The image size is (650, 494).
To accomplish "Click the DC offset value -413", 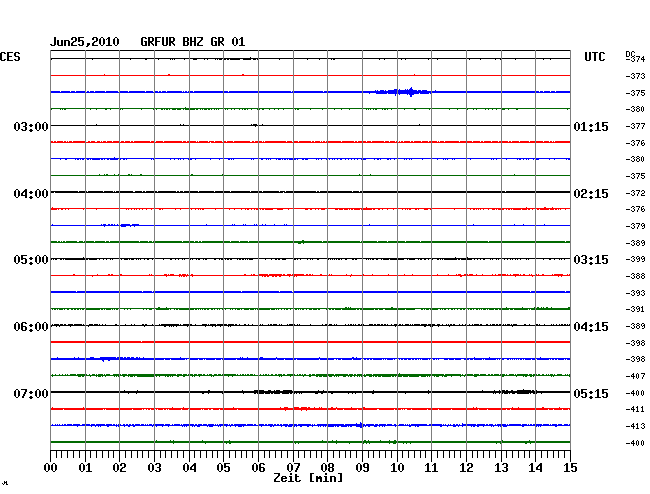I will click(635, 426).
